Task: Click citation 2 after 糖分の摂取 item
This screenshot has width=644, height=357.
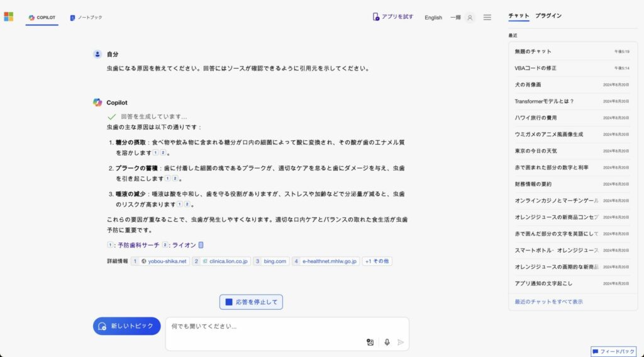Action: pos(163,152)
